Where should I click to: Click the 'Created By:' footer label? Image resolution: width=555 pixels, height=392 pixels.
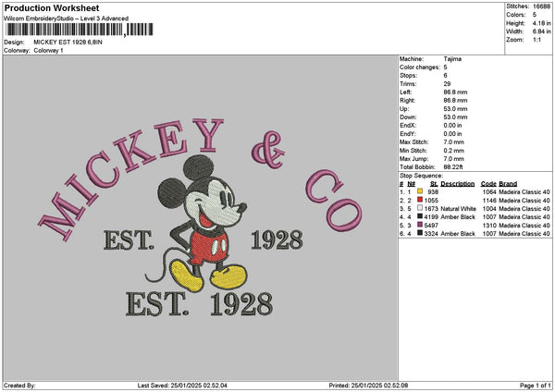(x=19, y=386)
